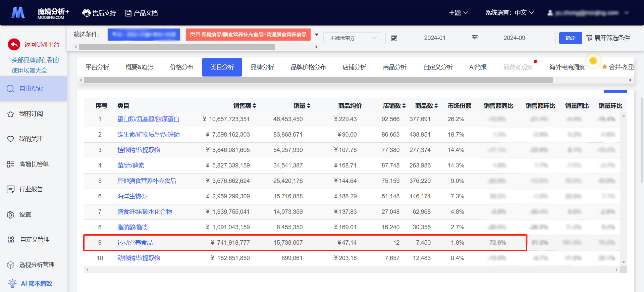The image size is (644, 292).
Task: Click the settings gear icon
Action: 11,214
